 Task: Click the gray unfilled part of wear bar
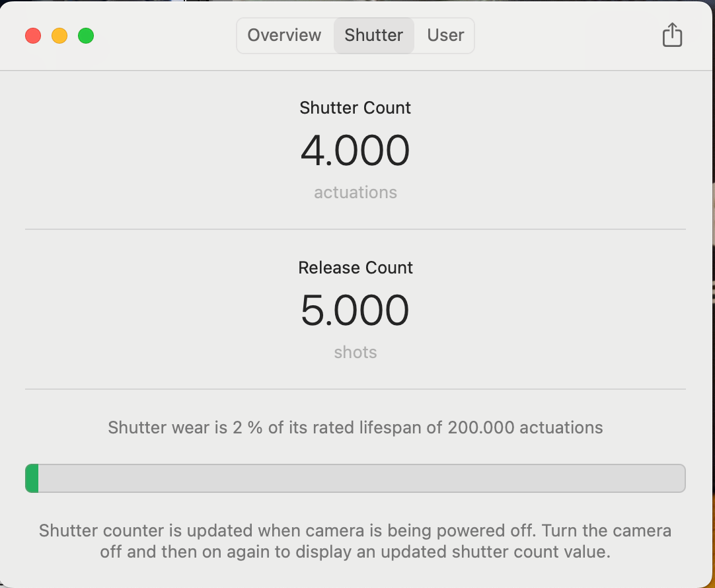click(x=361, y=478)
